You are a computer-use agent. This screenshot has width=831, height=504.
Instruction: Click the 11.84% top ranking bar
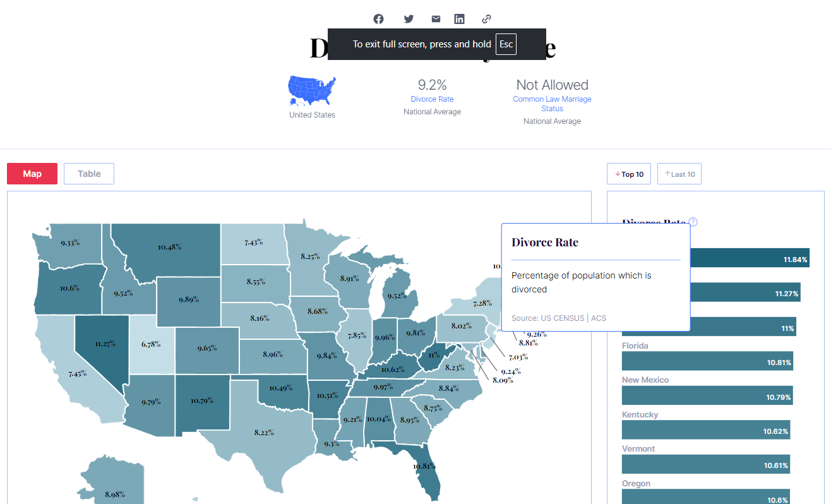point(749,258)
